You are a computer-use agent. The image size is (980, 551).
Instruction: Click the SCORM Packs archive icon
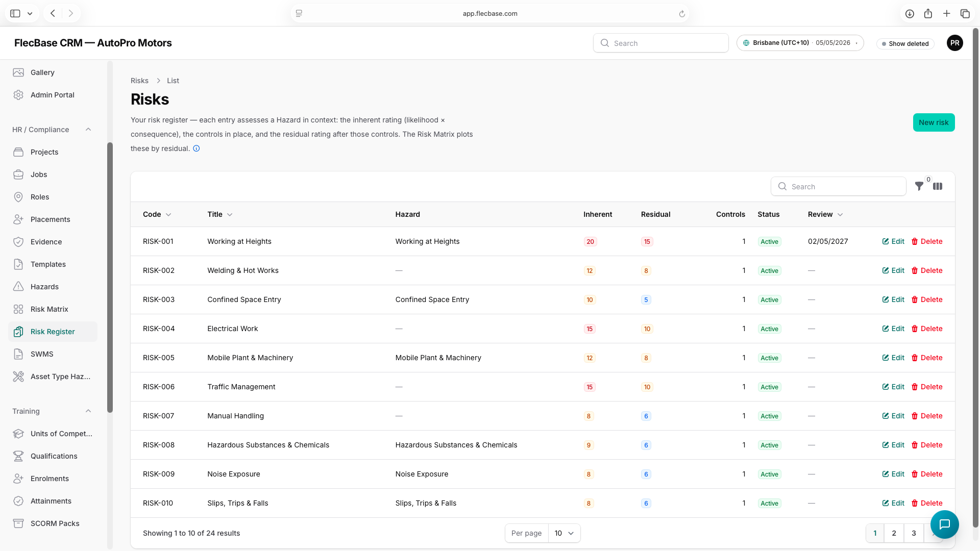pyautogui.click(x=18, y=523)
